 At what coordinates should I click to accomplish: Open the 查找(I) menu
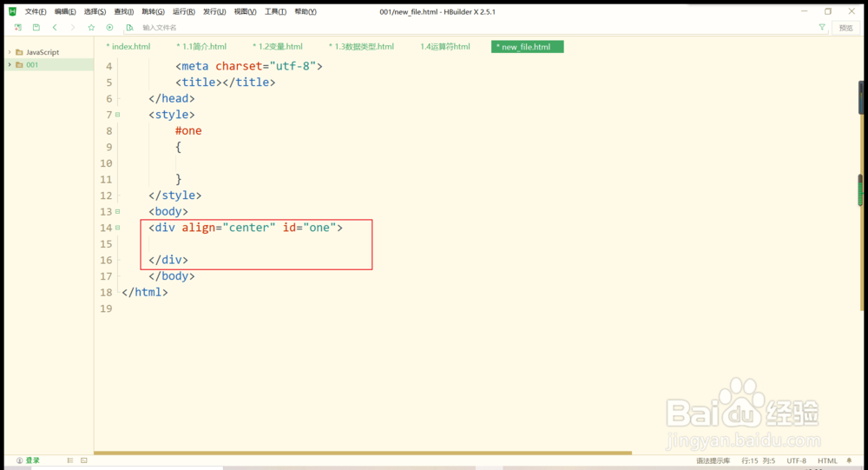pos(124,11)
